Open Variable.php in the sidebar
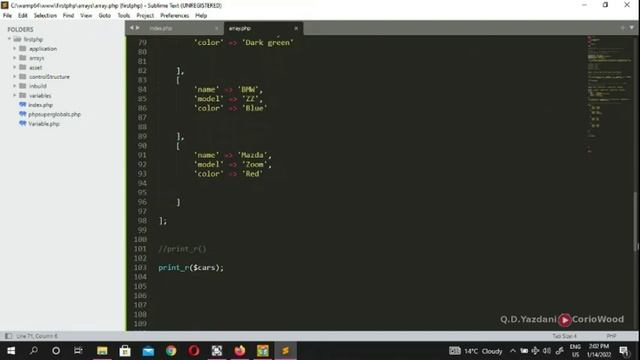 [x=44, y=124]
